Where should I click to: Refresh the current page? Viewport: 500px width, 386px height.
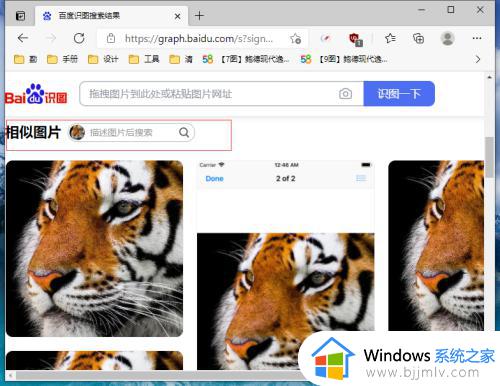[x=79, y=38]
